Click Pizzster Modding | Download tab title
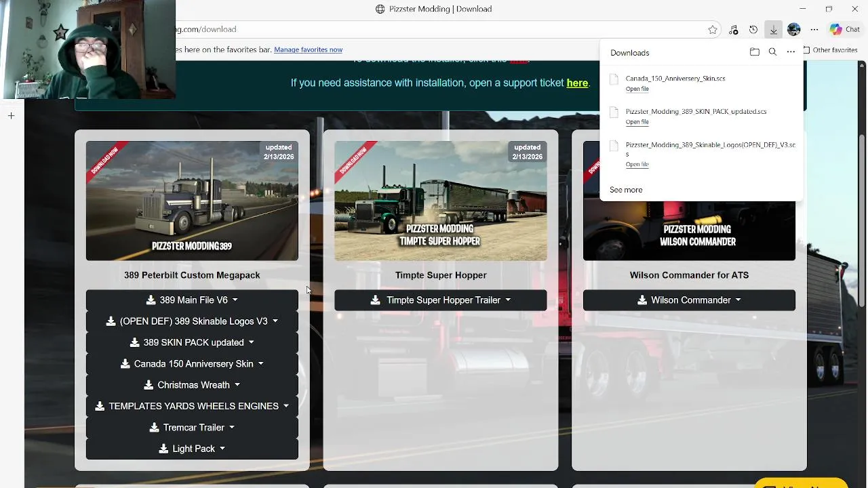This screenshot has height=488, width=868. click(x=441, y=9)
